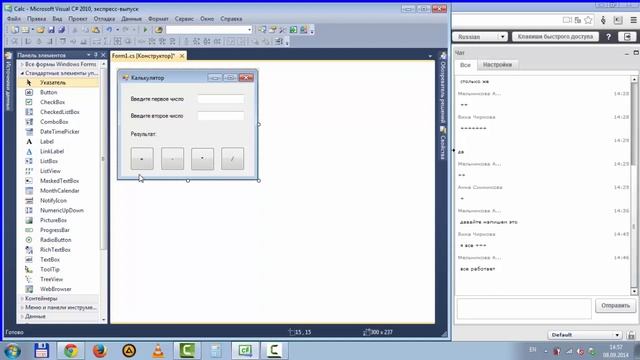Switch to the Настройки chat tab

point(497,65)
